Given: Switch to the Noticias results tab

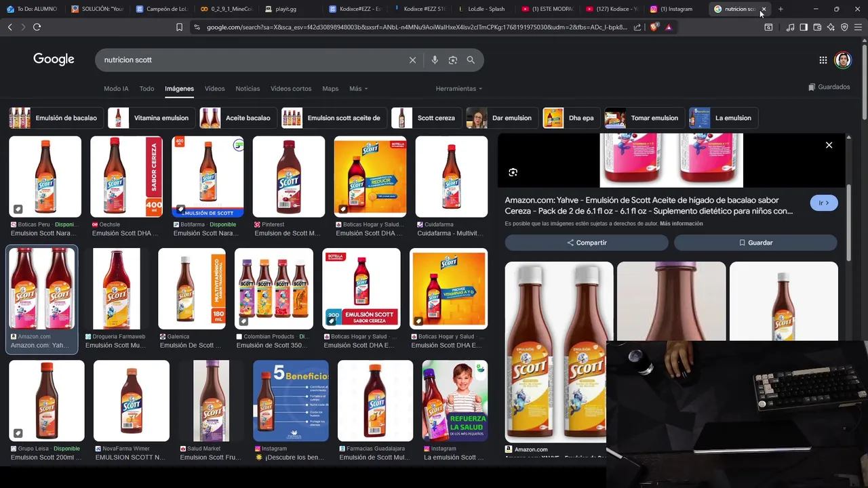Looking at the screenshot, I should (x=248, y=89).
